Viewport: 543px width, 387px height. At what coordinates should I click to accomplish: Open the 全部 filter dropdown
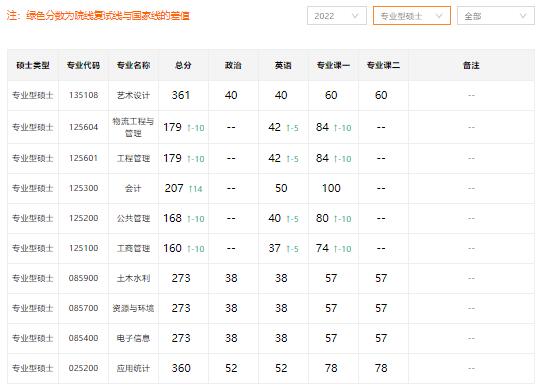pos(496,16)
